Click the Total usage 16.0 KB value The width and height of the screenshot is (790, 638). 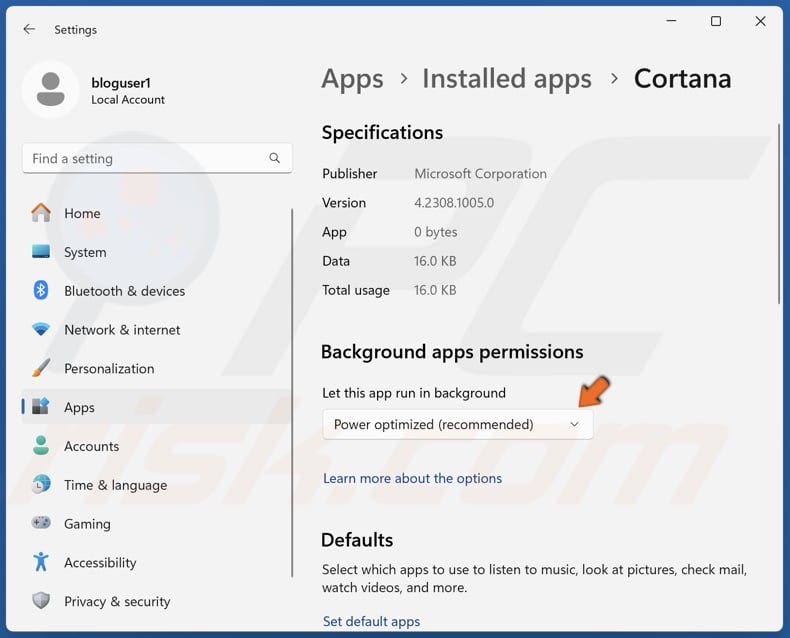(435, 290)
